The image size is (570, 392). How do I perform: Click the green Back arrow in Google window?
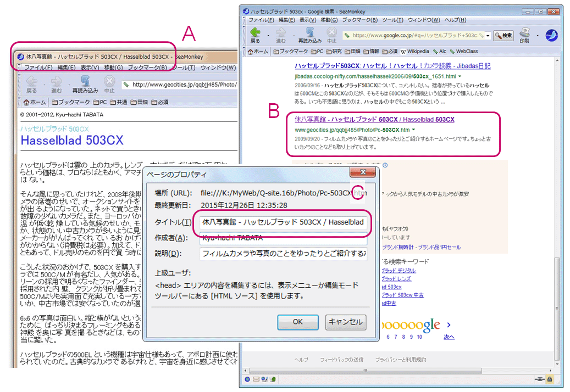(x=256, y=32)
